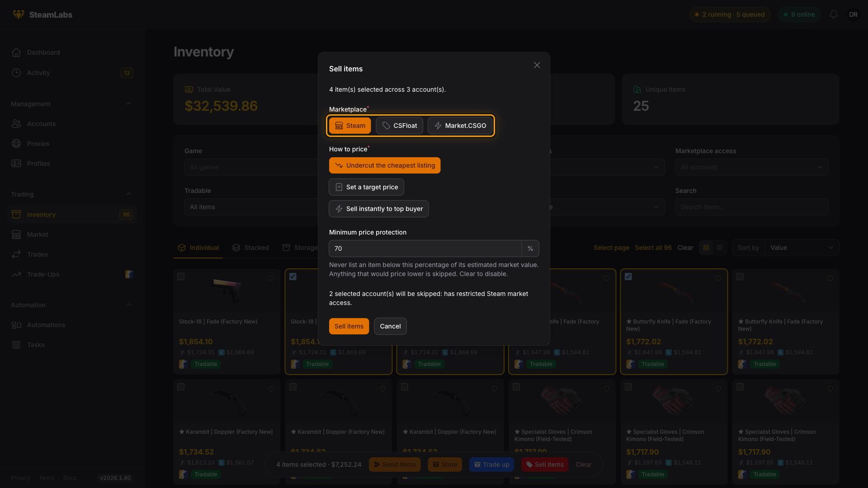Switch to the Individual tab
This screenshot has height=488, width=868.
coord(198,248)
